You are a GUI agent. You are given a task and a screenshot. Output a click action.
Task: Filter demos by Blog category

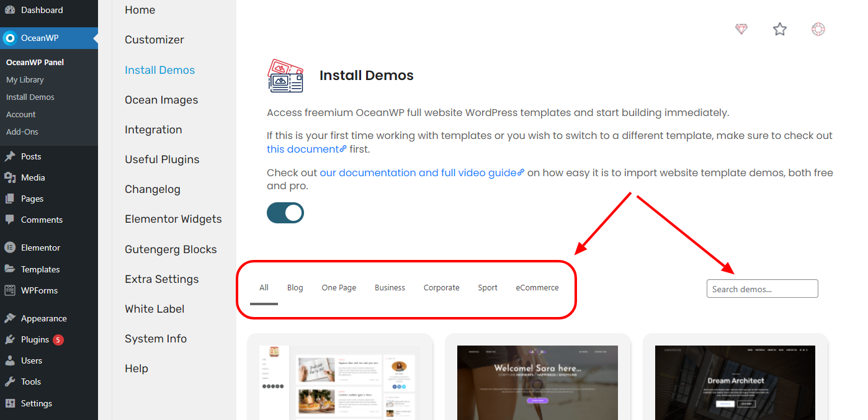[295, 288]
